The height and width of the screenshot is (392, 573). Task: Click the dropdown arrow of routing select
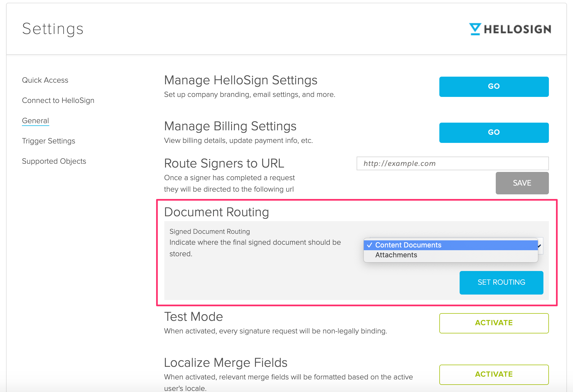540,246
